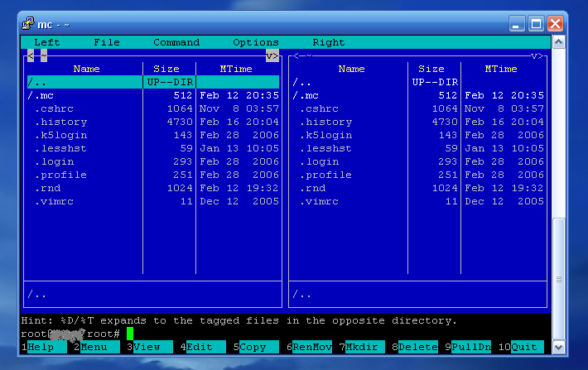
Task: Select /.. entry in the right panel
Action: (x=418, y=82)
